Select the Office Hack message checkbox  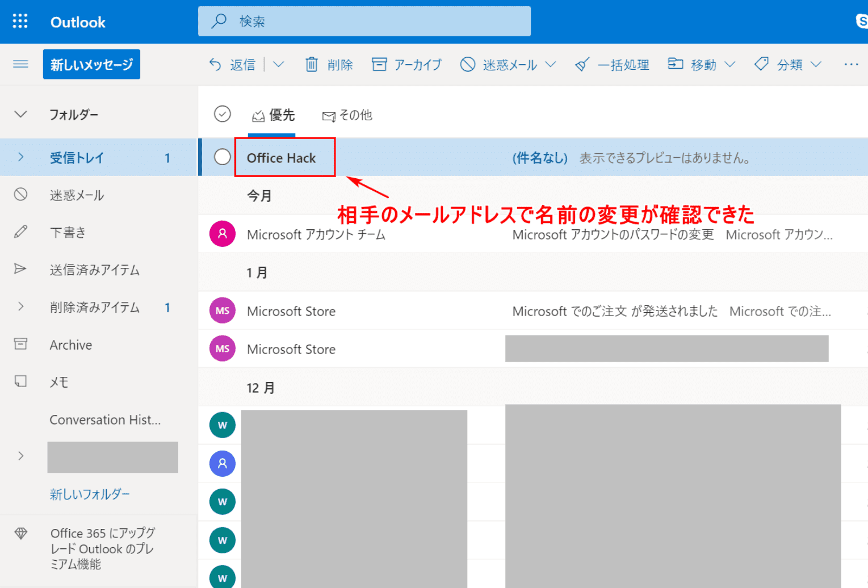[223, 157]
